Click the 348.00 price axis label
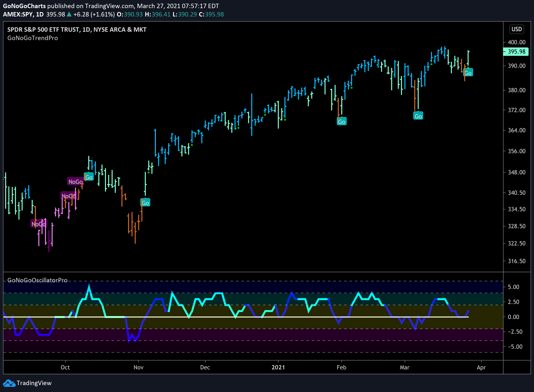 pos(517,172)
